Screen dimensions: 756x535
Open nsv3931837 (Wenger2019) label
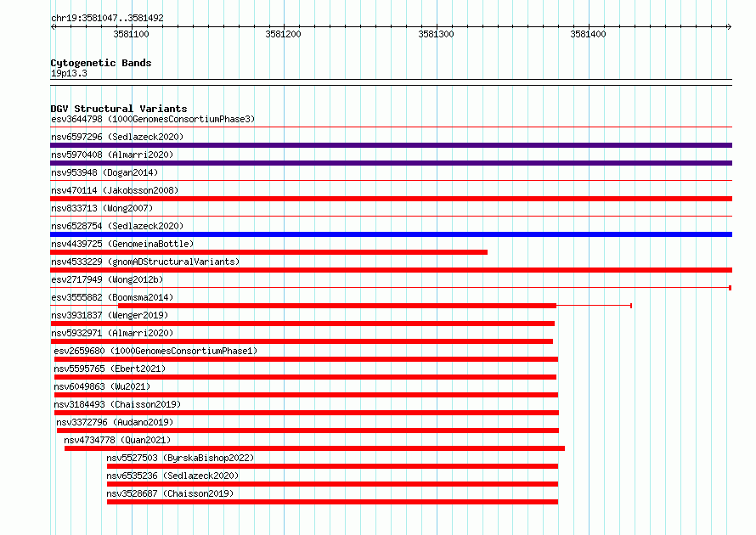point(110,315)
